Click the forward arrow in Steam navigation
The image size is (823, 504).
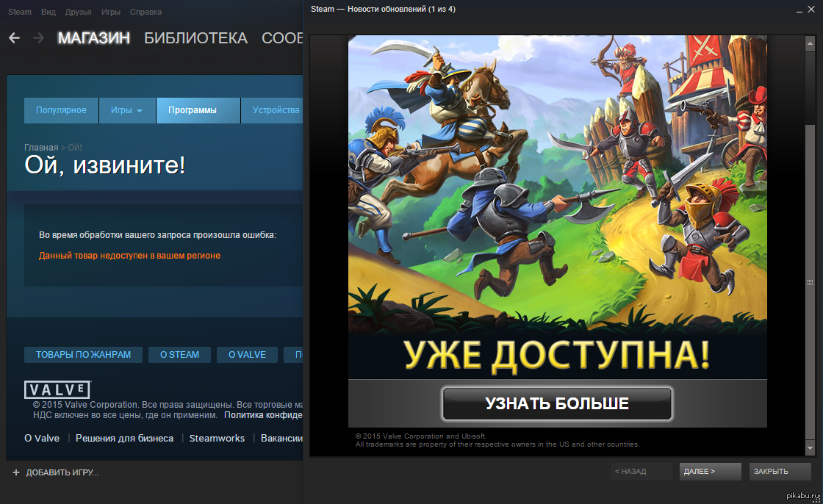coord(38,38)
